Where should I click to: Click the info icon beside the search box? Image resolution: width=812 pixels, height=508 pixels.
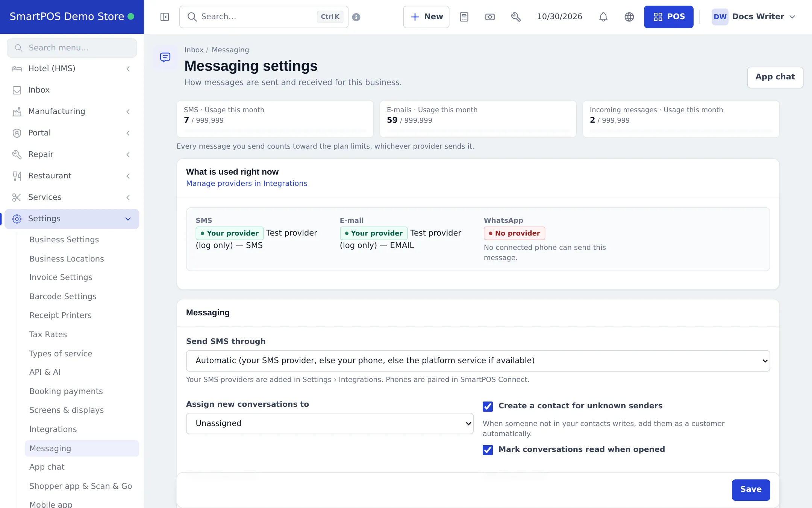356,17
